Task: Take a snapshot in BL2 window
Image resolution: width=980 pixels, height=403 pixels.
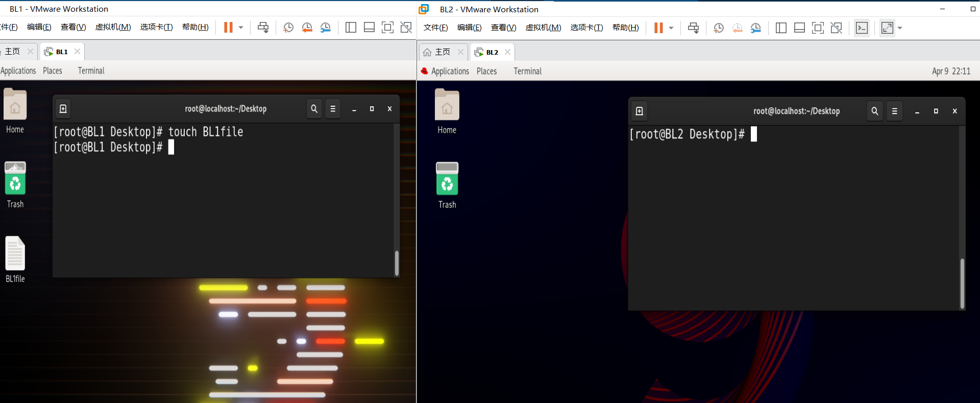Action: (x=719, y=28)
